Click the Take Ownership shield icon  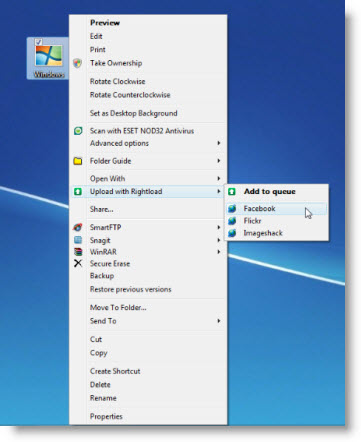pos(77,63)
